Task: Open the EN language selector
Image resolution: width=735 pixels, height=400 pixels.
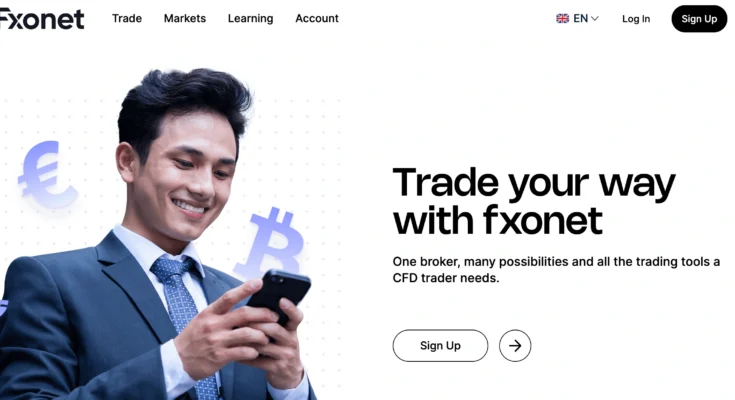Action: coord(577,18)
